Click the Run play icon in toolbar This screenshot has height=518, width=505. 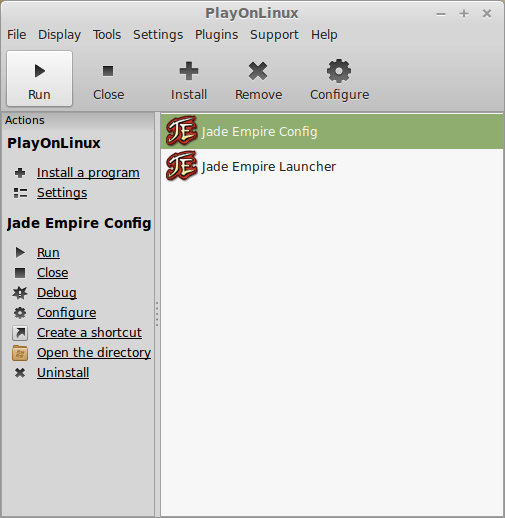(x=40, y=71)
